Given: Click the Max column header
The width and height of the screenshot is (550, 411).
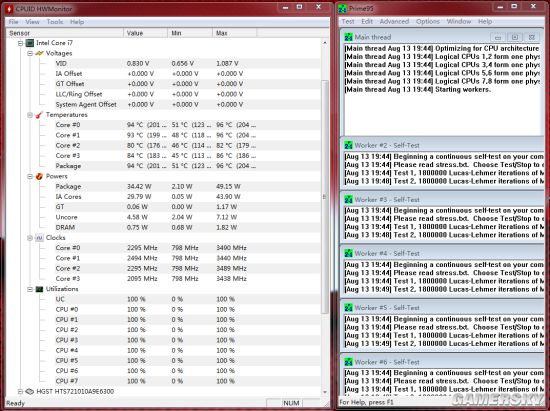Looking at the screenshot, I should 234,33.
